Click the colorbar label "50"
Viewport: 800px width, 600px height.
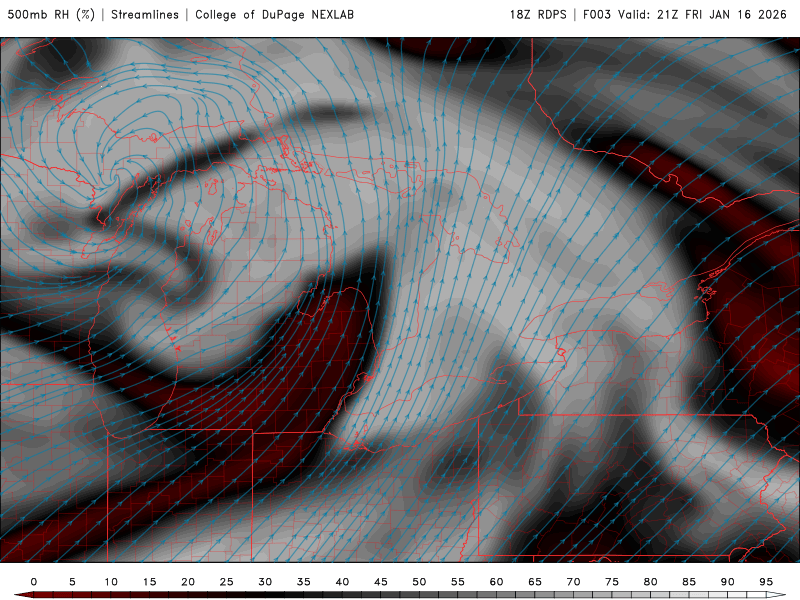point(419,582)
